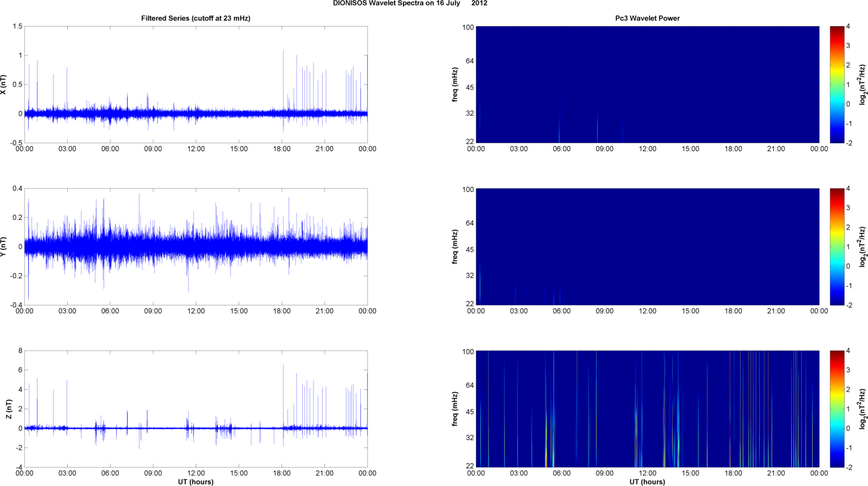
Task: Click the 0.4 tick on the Y (nT) axis
Action: 17,189
